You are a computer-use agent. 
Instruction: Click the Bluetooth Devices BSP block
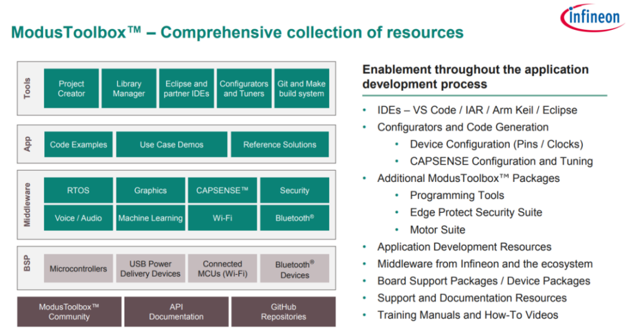pos(294,269)
